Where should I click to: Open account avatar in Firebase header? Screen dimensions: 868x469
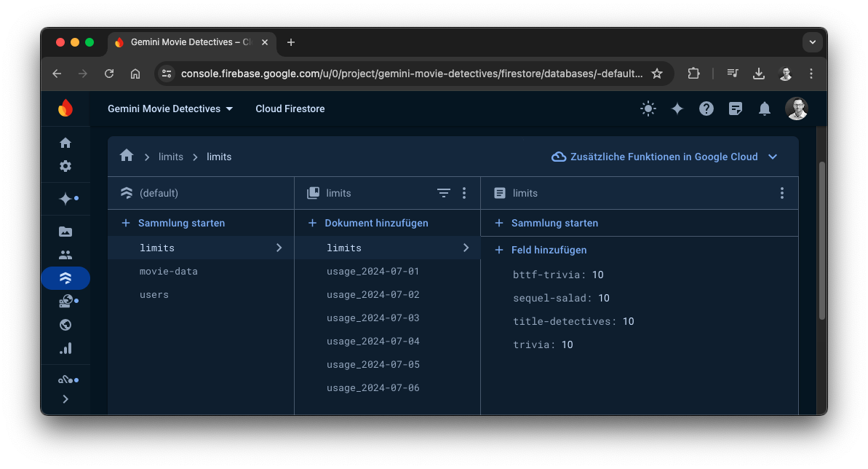pyautogui.click(x=797, y=109)
